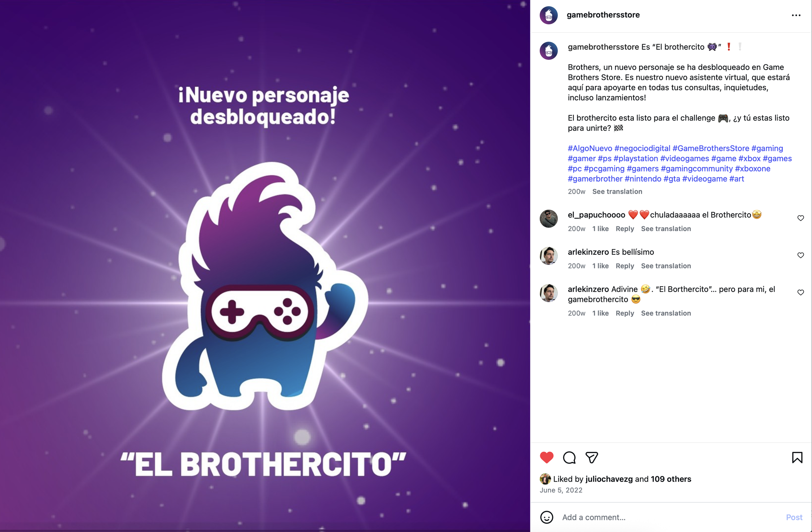Click the Post button
Image resolution: width=812 pixels, height=532 pixels.
[794, 517]
